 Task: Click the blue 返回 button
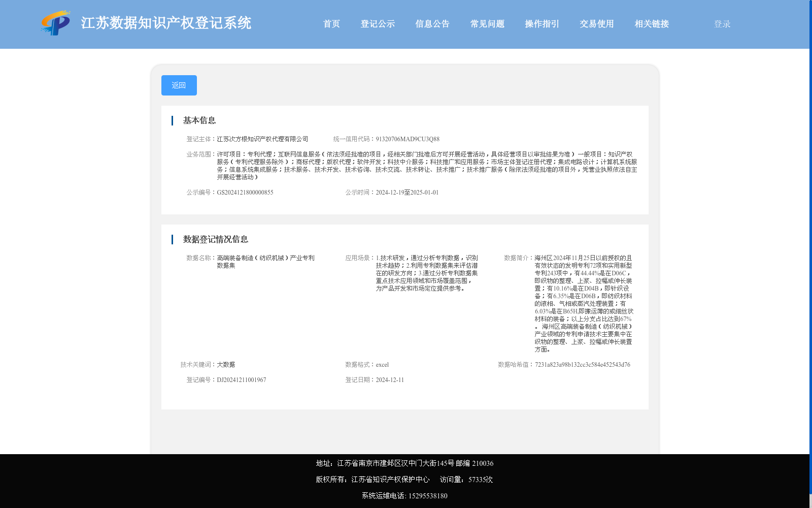tap(179, 85)
